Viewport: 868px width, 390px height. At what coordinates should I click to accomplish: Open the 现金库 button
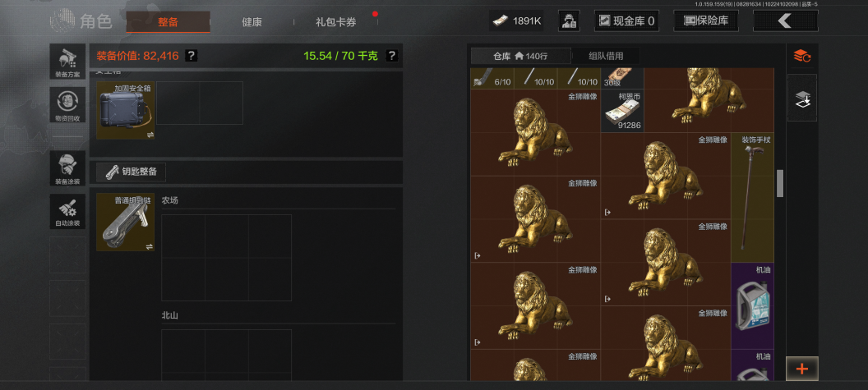(x=626, y=21)
